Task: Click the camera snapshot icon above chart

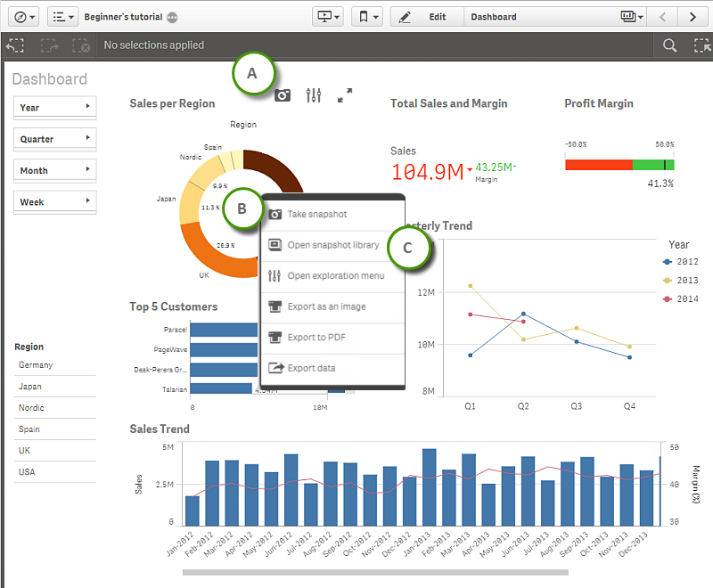Action: (283, 95)
